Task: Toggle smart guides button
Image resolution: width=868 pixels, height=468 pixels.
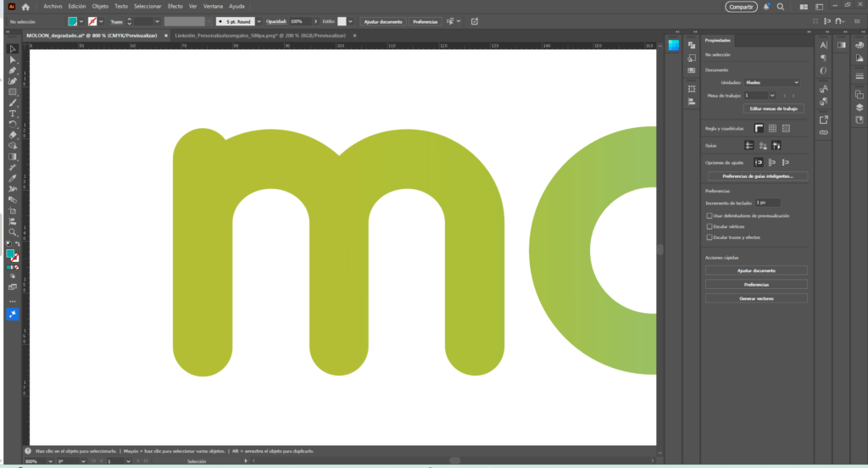Action: tap(776, 146)
